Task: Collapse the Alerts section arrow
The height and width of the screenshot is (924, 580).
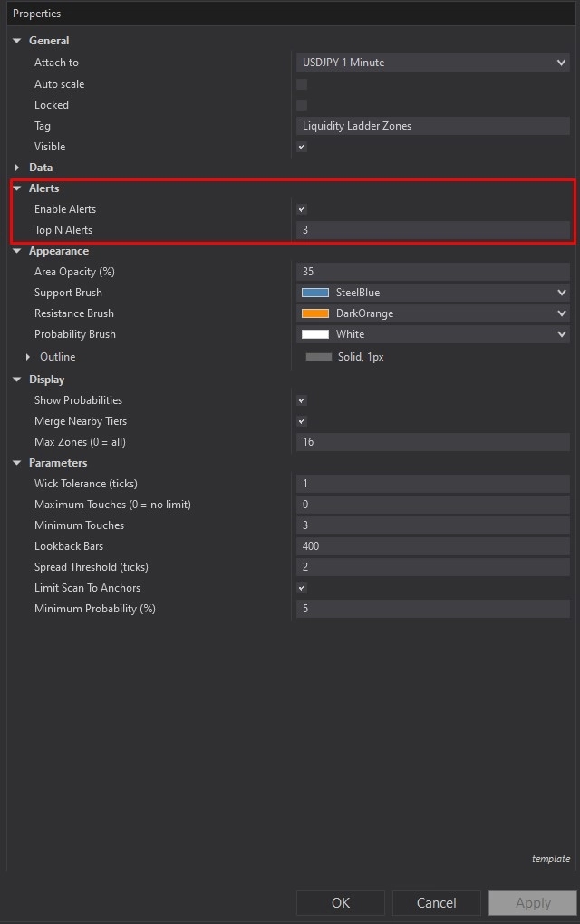Action: (x=17, y=188)
